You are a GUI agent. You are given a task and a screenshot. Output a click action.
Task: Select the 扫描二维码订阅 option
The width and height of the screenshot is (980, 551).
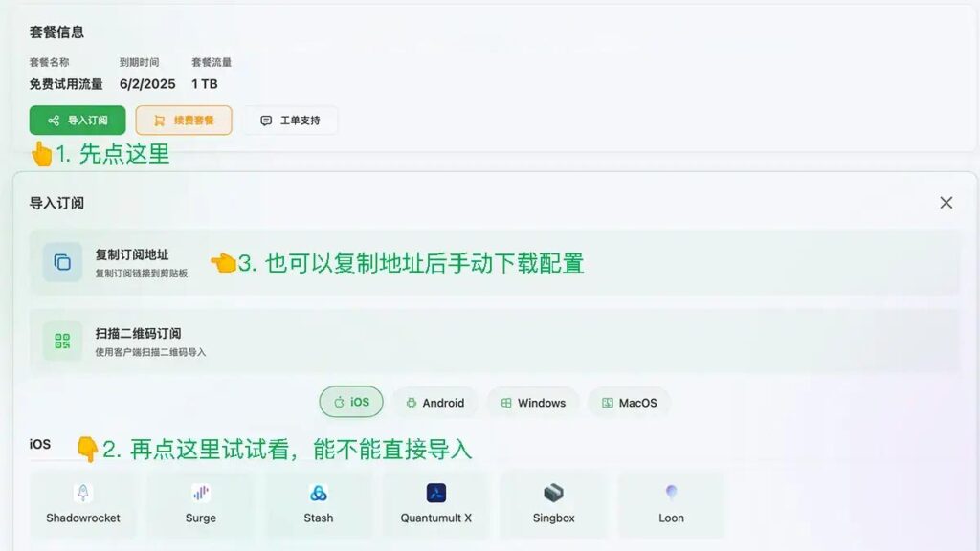138,333
